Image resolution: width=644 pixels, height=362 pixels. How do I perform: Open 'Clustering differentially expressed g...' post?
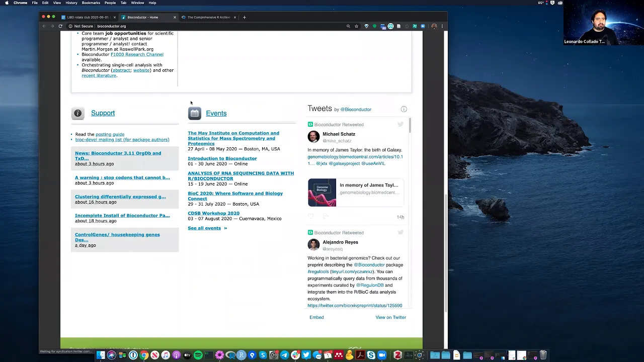[120, 197]
